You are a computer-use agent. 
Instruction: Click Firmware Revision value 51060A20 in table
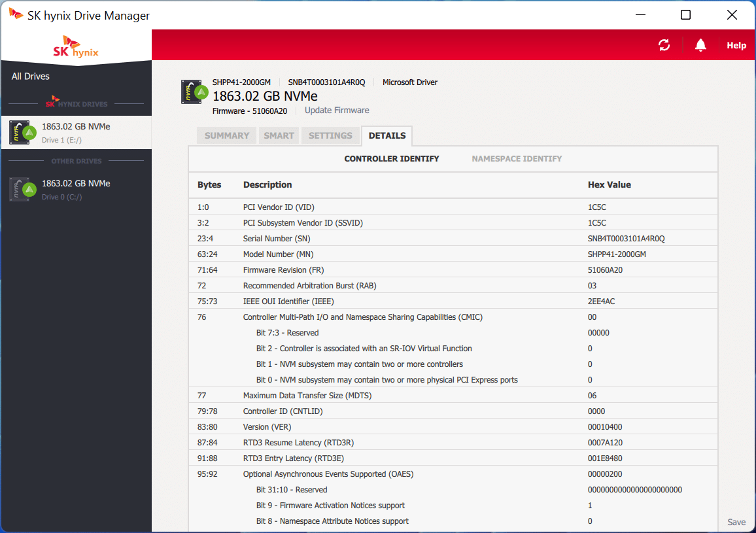click(x=605, y=270)
